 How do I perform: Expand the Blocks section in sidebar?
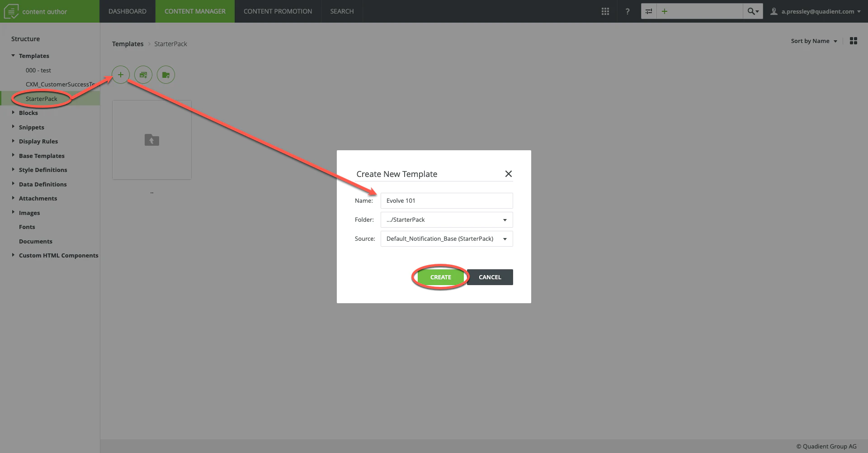click(13, 113)
